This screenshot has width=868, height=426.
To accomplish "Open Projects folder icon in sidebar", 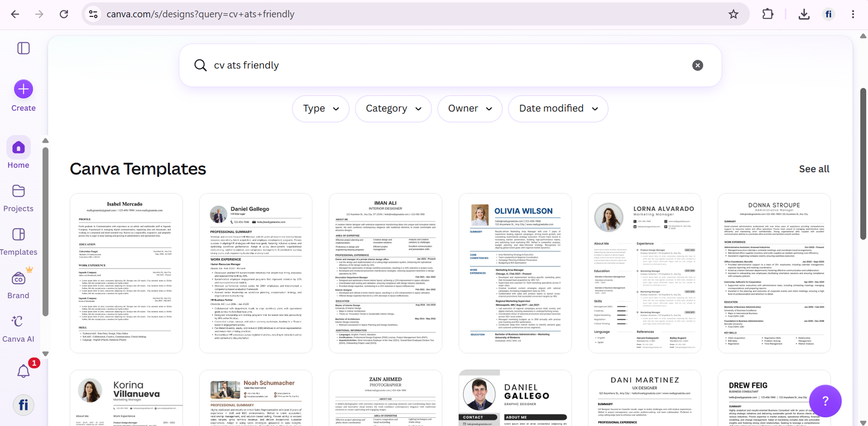I will (x=18, y=191).
